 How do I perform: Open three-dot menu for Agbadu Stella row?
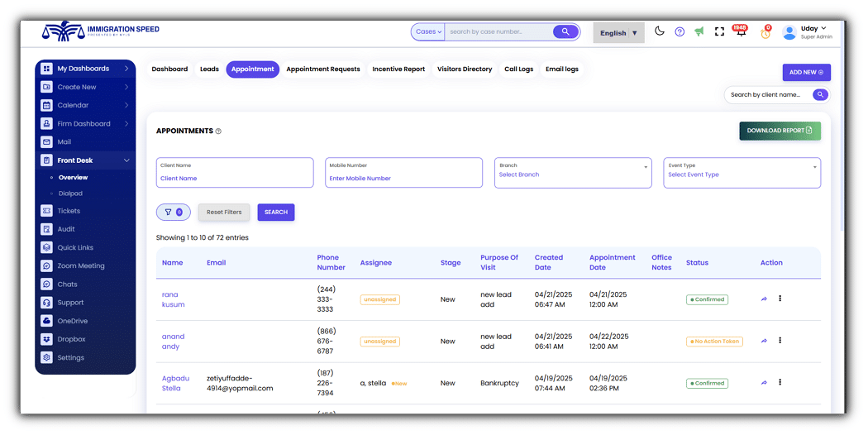coord(780,382)
